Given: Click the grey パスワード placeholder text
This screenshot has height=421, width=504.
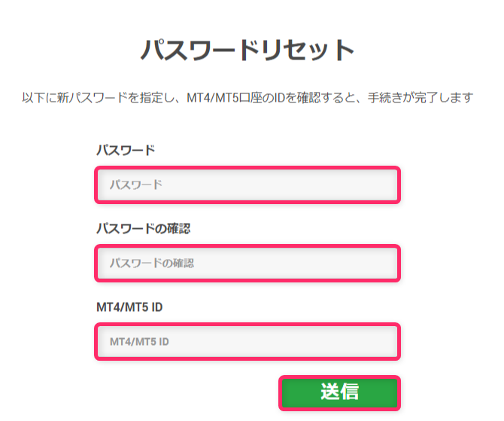Looking at the screenshot, I should point(136,185).
